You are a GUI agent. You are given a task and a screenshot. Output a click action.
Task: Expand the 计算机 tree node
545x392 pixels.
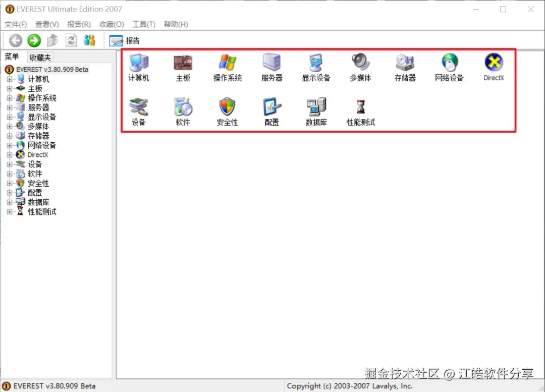point(10,79)
